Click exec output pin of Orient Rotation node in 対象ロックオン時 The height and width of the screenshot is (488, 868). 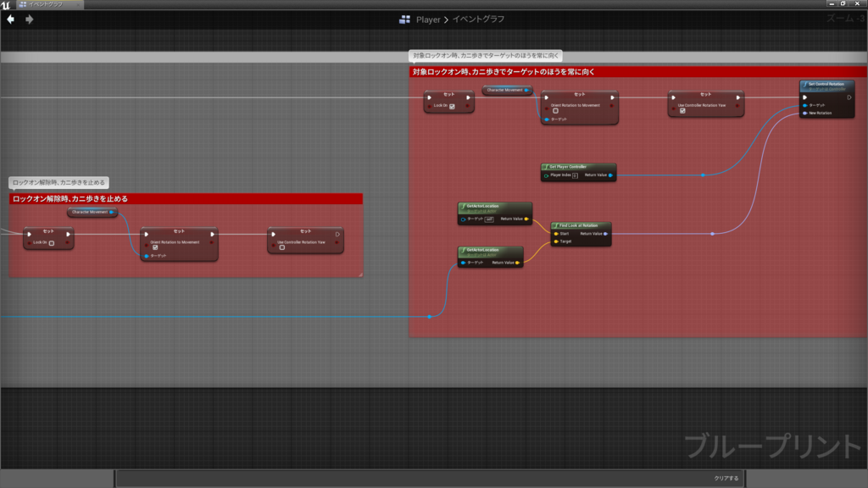pyautogui.click(x=612, y=97)
